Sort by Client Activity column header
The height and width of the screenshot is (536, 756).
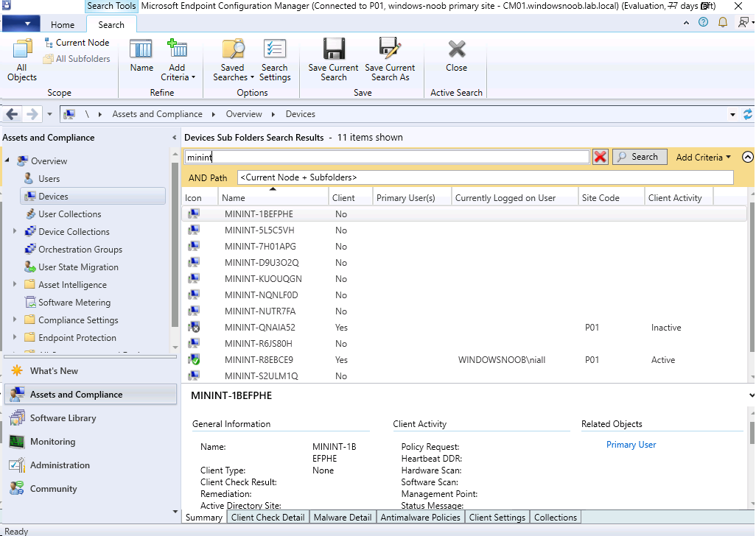point(679,198)
